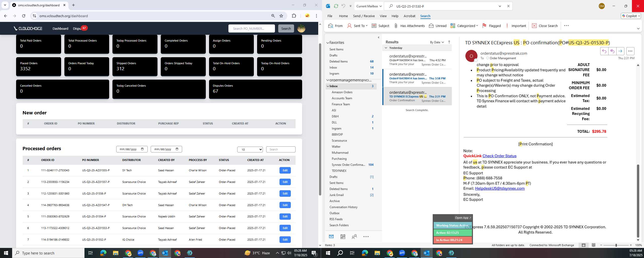Collapse the ordermanagement Inbox folder

(x=328, y=86)
